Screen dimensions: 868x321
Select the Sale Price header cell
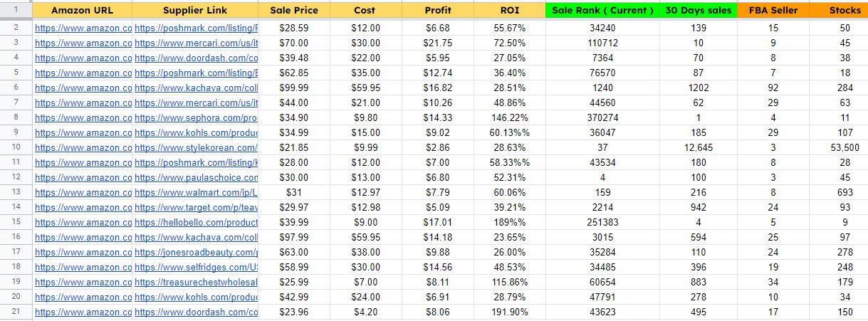(x=294, y=11)
